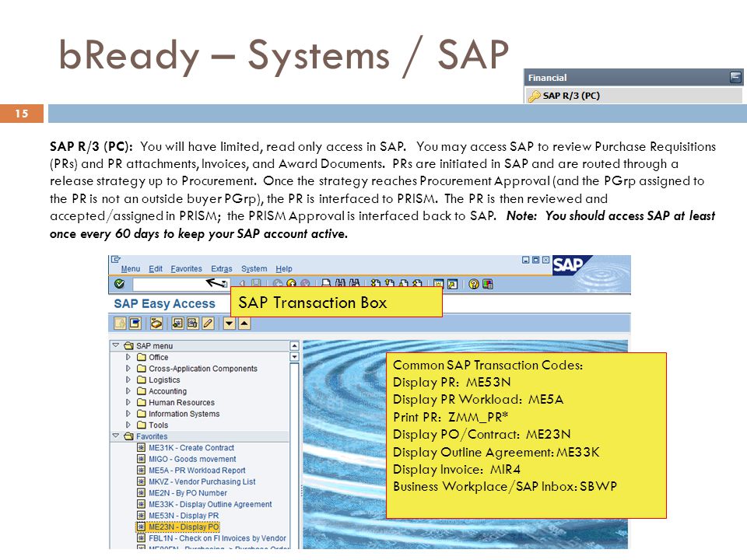Collapse the Favorites tree node
The height and width of the screenshot is (560, 747).
(x=116, y=436)
